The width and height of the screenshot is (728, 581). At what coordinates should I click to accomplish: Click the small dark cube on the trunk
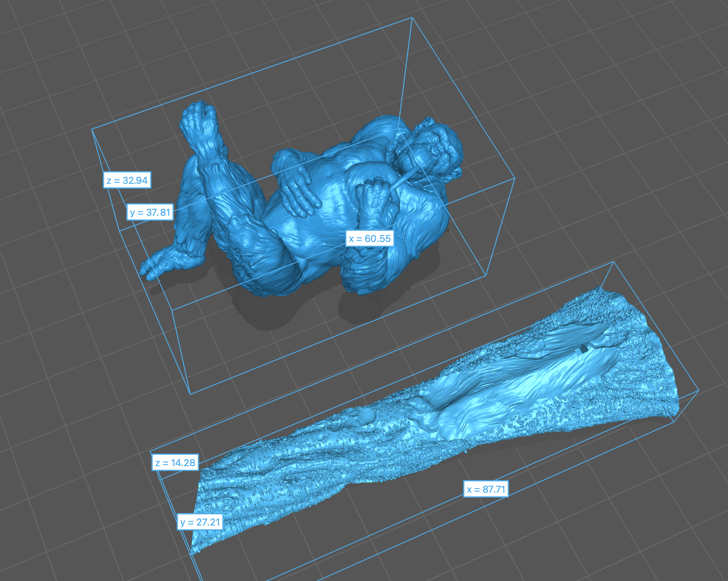pos(583,348)
